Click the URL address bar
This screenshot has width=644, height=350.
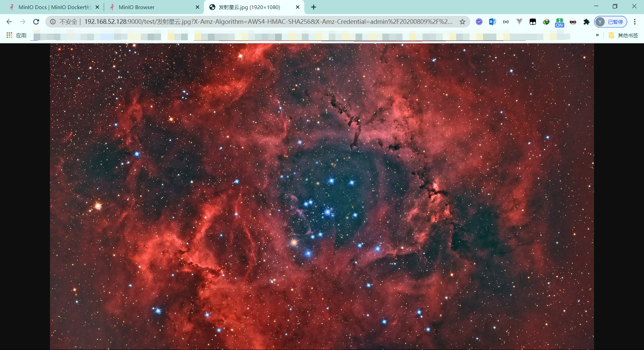pyautogui.click(x=268, y=22)
